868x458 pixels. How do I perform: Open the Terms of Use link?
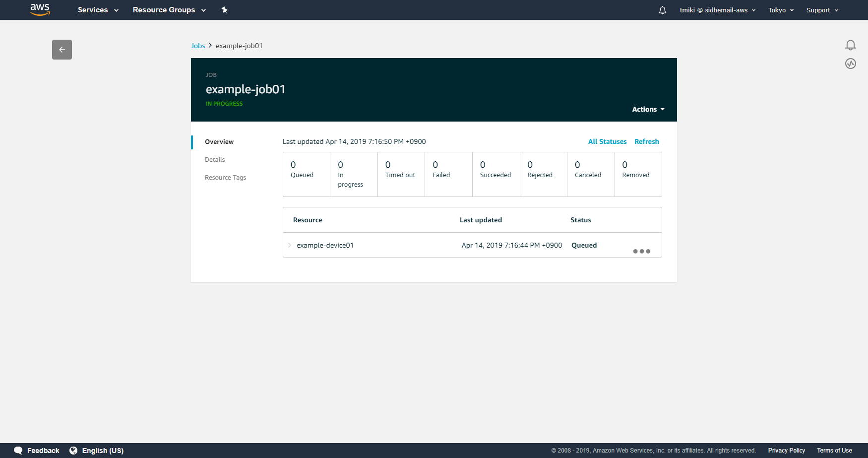(x=835, y=451)
